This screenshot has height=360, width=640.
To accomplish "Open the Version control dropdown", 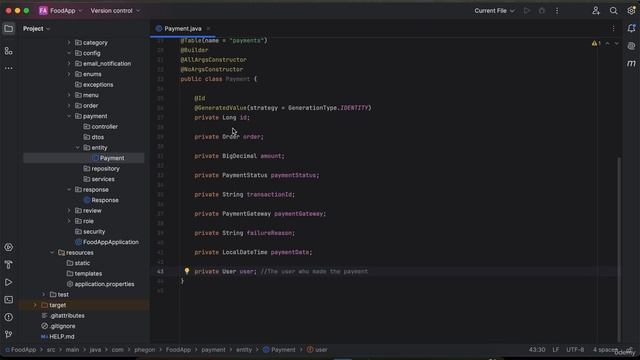I will tap(115, 11).
